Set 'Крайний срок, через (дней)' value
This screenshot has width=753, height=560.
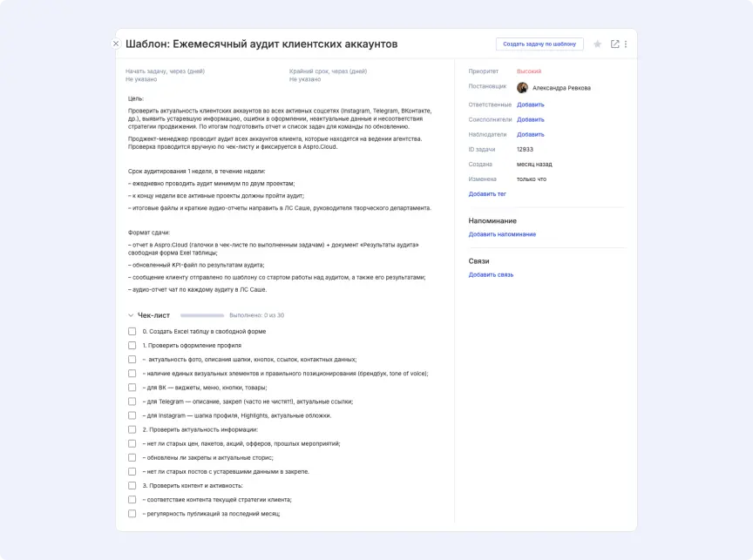303,79
